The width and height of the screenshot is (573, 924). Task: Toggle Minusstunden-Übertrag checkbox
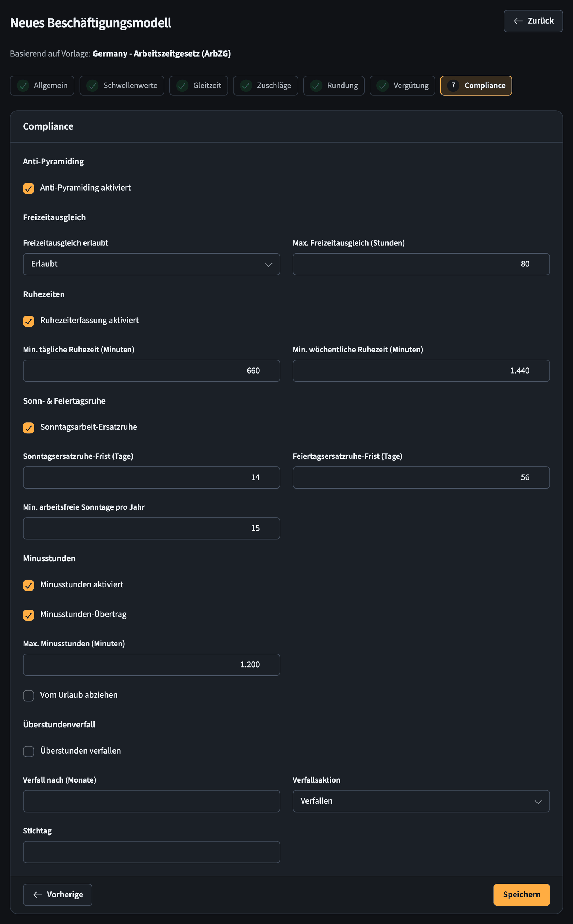(x=28, y=615)
